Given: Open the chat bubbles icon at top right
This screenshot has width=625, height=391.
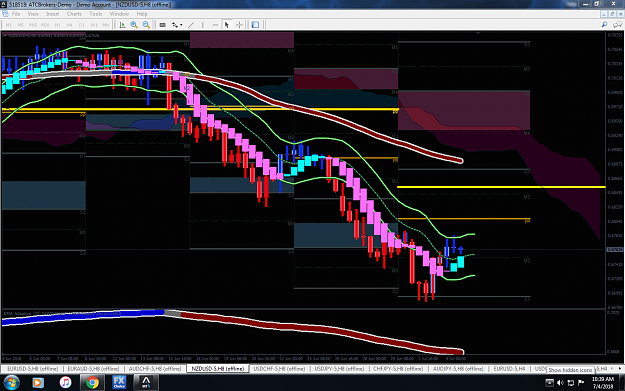Looking at the screenshot, I should (617, 25).
